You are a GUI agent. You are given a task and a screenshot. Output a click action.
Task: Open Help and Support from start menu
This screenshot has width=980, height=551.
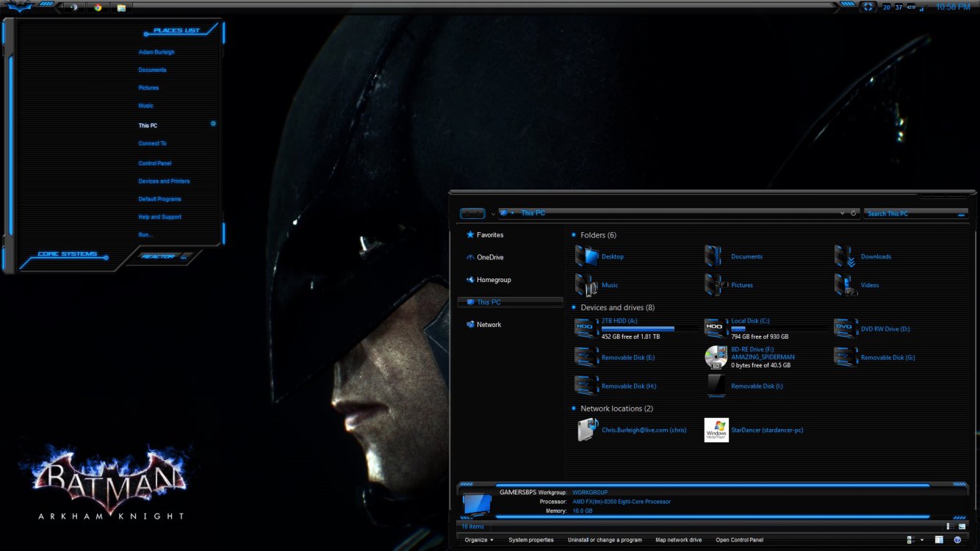coord(159,217)
